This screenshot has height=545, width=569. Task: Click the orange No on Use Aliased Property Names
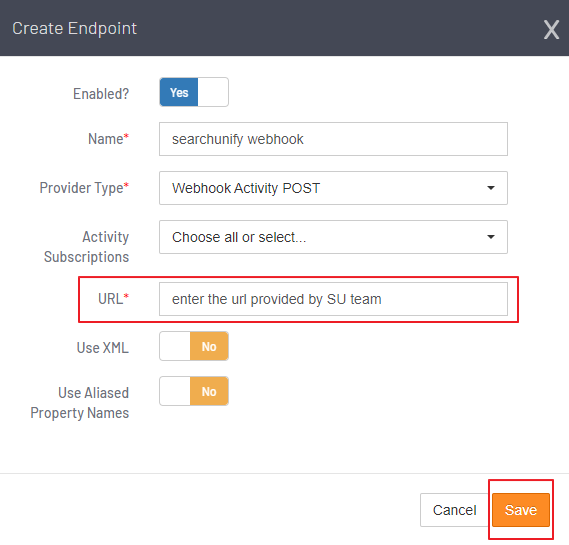[209, 391]
